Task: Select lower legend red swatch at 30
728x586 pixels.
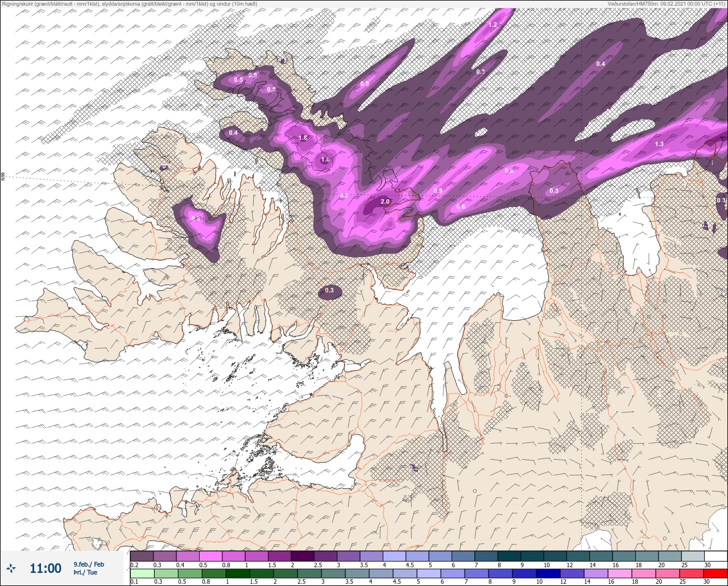Action: (715, 573)
